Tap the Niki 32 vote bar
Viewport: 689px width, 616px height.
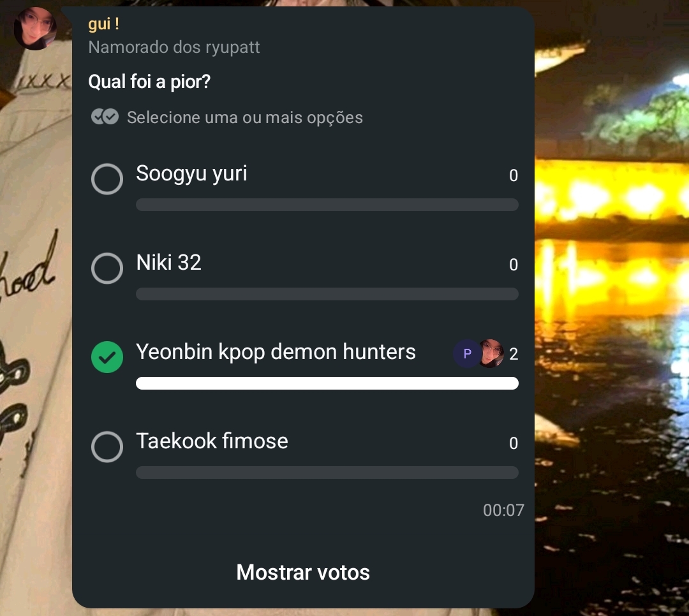(327, 294)
